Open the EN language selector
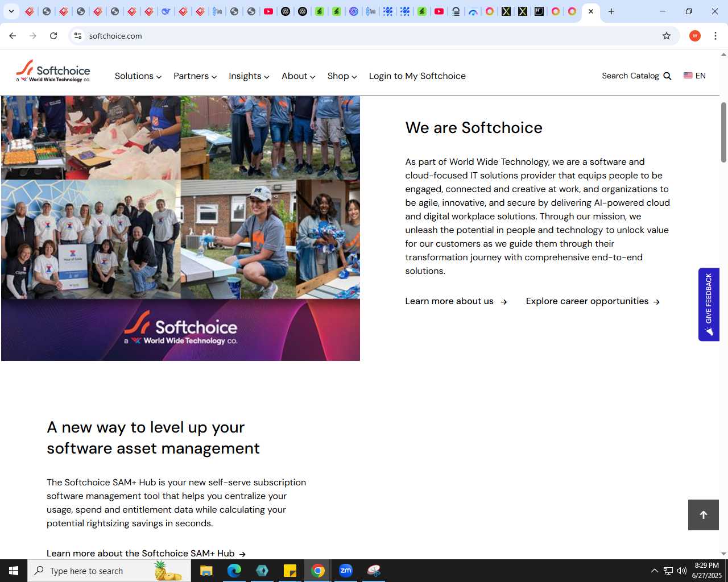 click(x=694, y=76)
